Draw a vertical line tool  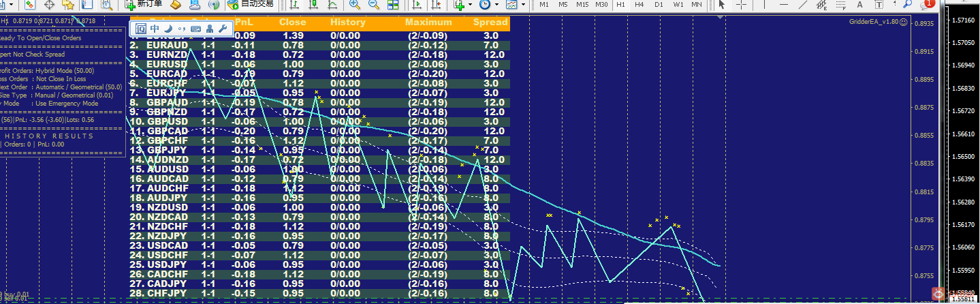(764, 4)
